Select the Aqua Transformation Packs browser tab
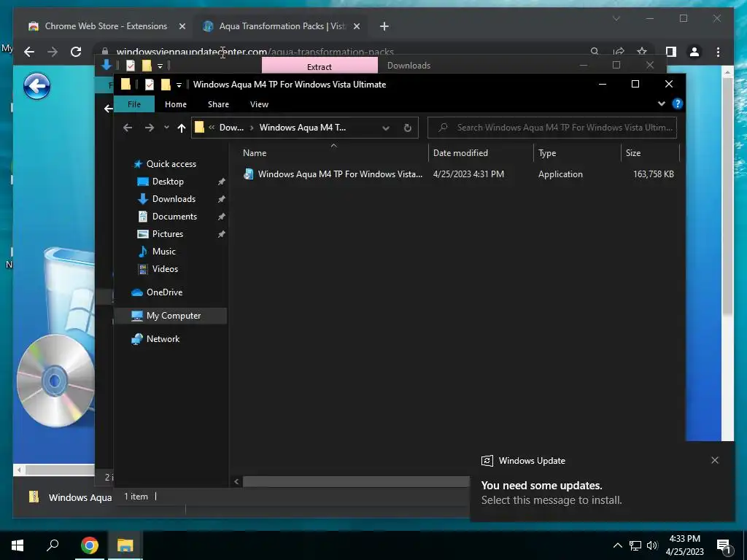Screen dimensions: 747x560 tap(282, 26)
